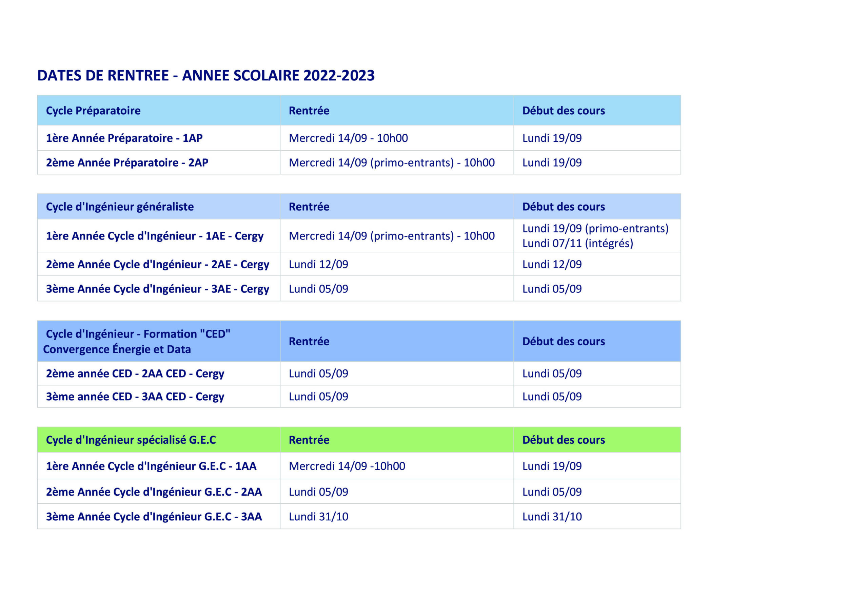Click "Lundi 19/09" in the G.E.C 1AA row
Image resolution: width=868 pixels, height=614 pixels.
552,466
